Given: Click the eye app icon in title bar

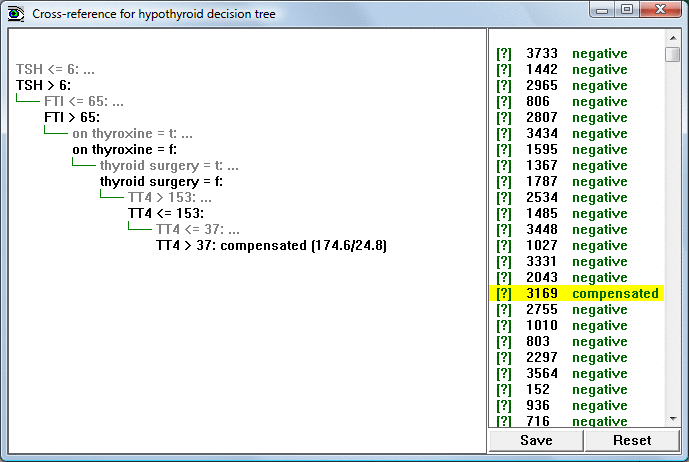Looking at the screenshot, I should (x=16, y=14).
